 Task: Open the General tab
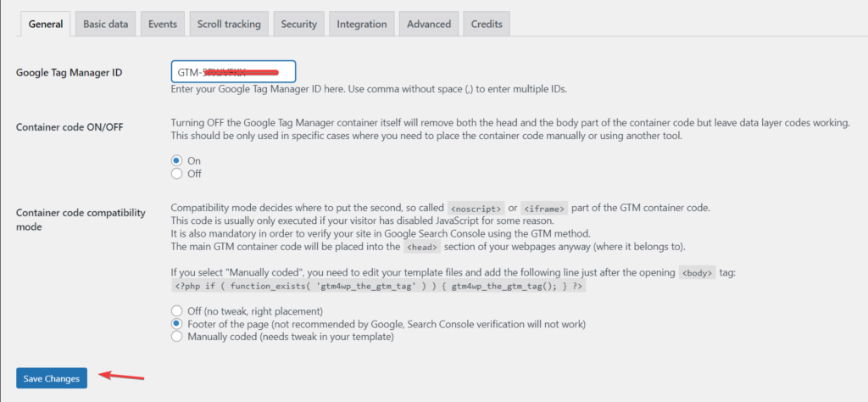pos(45,24)
